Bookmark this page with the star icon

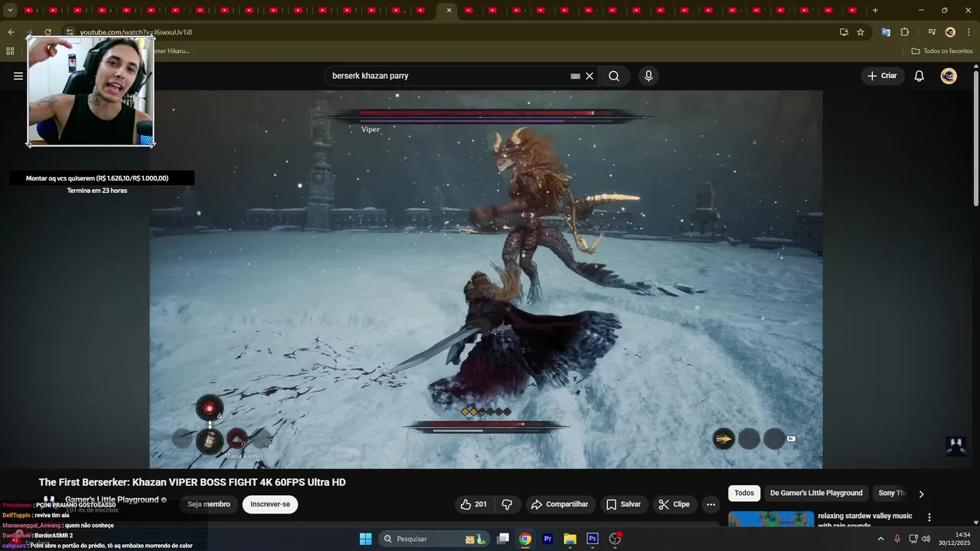point(861,32)
